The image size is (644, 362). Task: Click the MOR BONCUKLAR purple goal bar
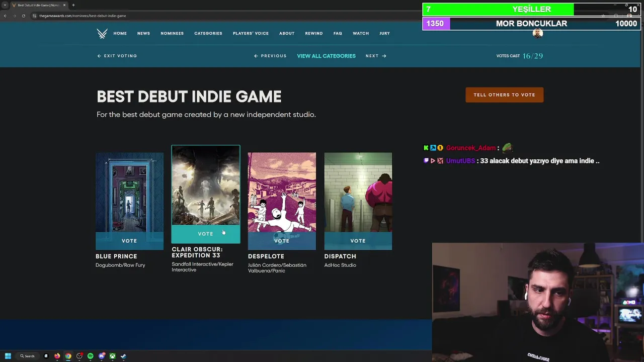(531, 24)
